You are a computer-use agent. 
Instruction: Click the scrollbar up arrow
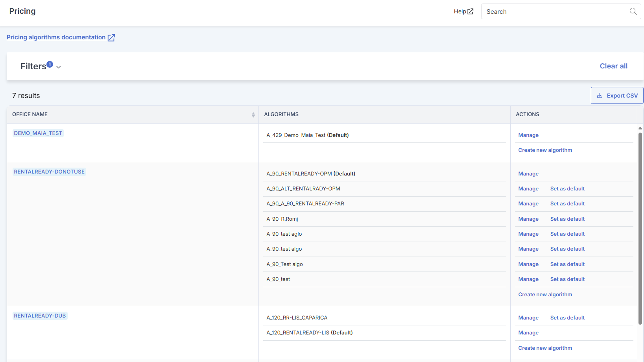click(x=640, y=128)
